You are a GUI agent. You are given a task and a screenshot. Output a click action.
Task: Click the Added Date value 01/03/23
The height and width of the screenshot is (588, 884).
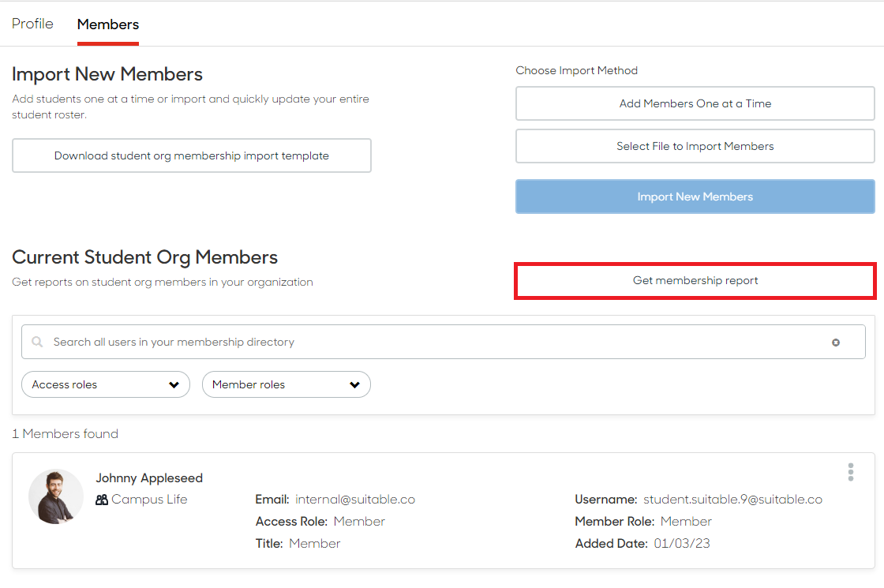click(x=682, y=544)
